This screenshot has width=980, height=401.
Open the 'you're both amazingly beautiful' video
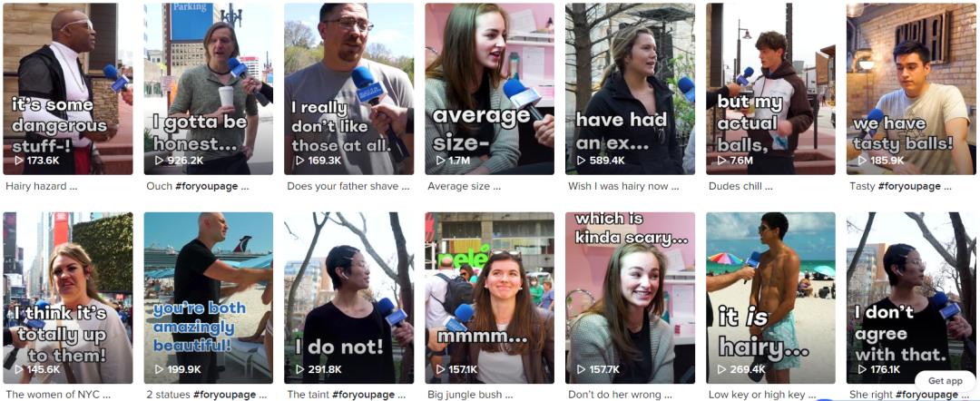(208, 298)
